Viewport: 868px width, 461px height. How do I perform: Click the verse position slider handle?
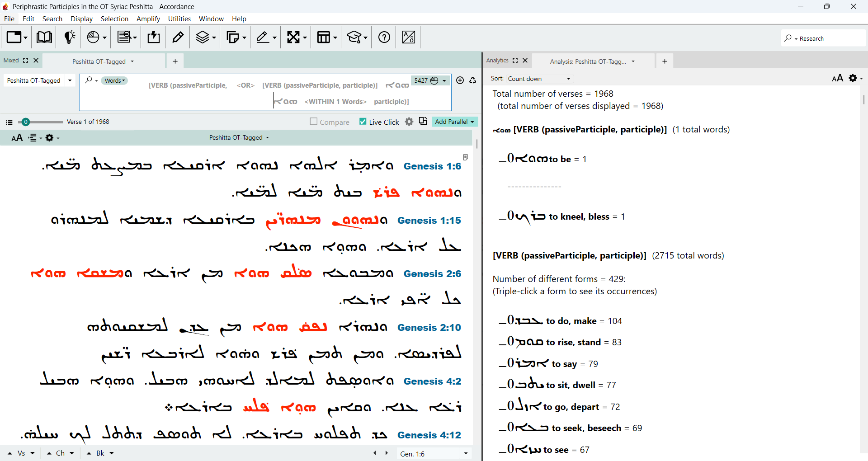click(x=26, y=122)
